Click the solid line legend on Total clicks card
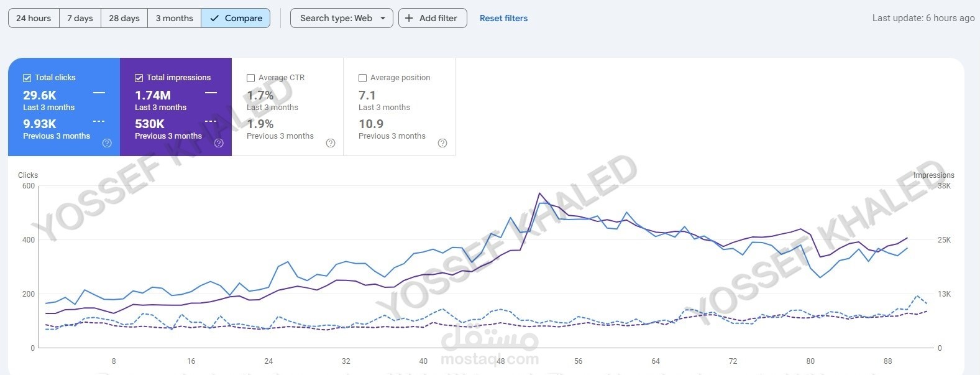The height and width of the screenshot is (375, 980). 99,92
